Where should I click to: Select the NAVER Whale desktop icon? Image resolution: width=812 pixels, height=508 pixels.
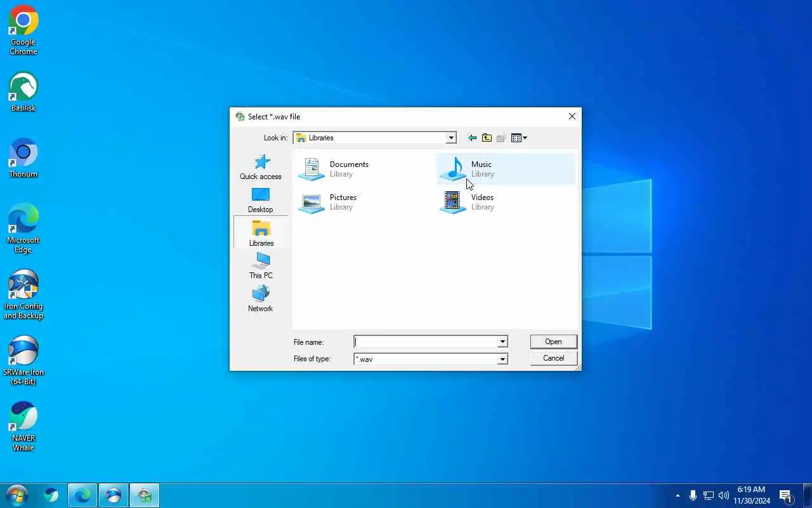pyautogui.click(x=23, y=427)
